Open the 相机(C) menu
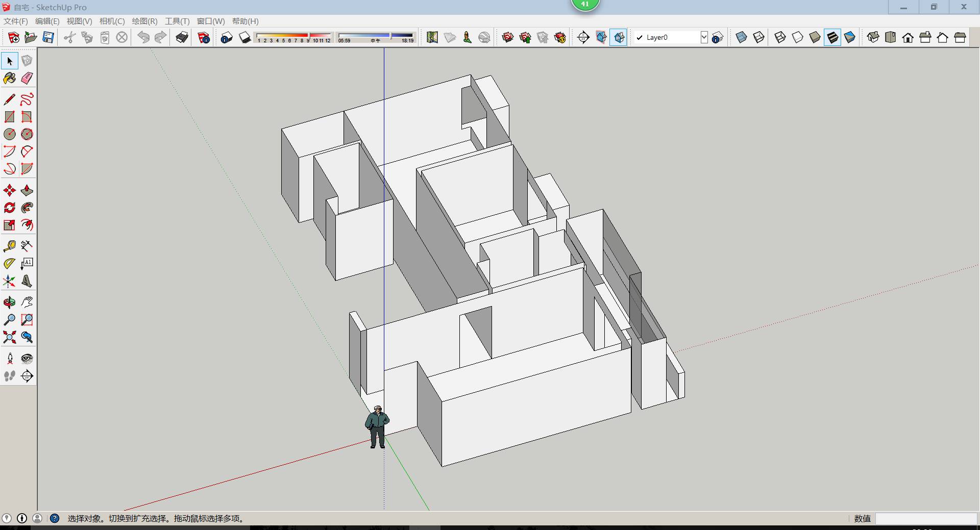Viewport: 980px width, 530px height. (x=112, y=21)
